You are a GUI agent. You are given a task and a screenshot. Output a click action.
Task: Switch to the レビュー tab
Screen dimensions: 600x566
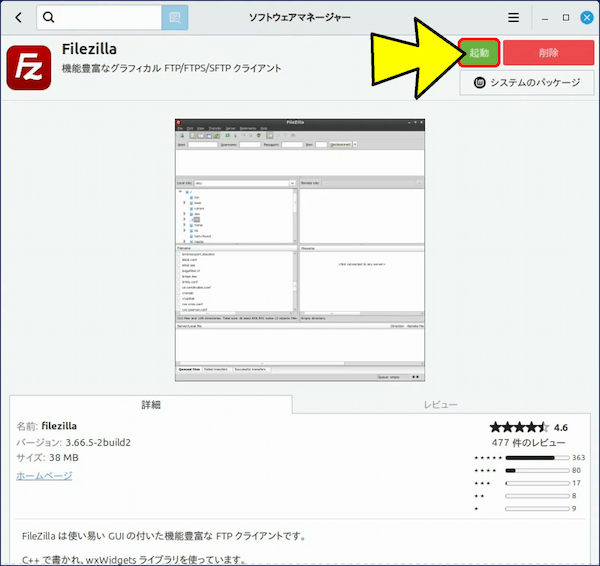point(440,405)
